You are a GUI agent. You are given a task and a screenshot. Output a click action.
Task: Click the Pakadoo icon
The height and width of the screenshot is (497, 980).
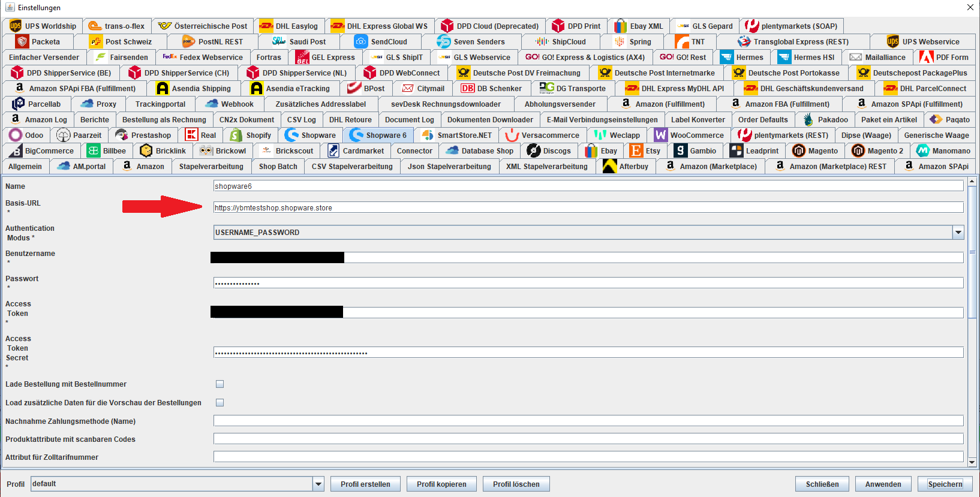808,119
